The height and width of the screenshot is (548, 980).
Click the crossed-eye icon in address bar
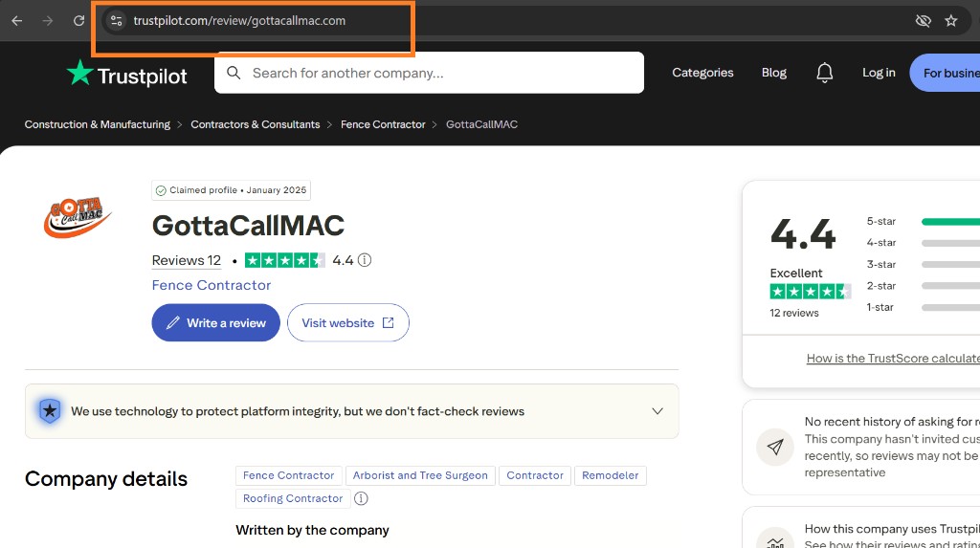tap(923, 21)
